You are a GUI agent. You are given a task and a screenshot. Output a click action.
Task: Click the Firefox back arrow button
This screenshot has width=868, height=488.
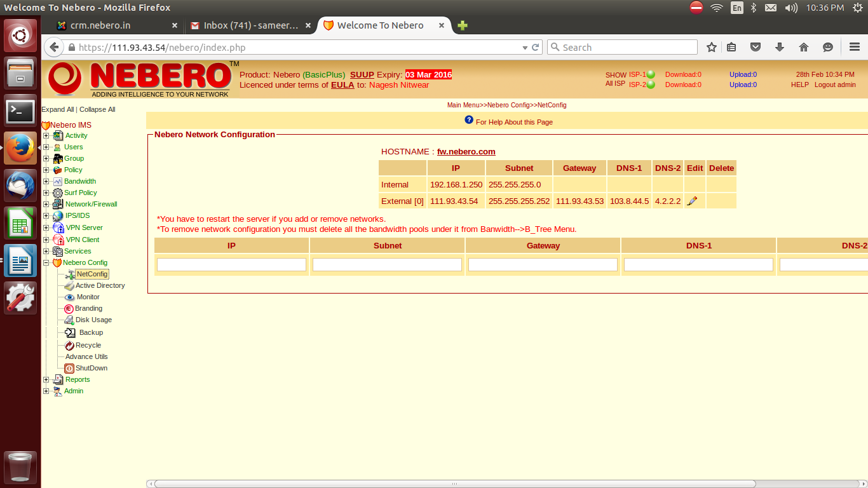54,47
